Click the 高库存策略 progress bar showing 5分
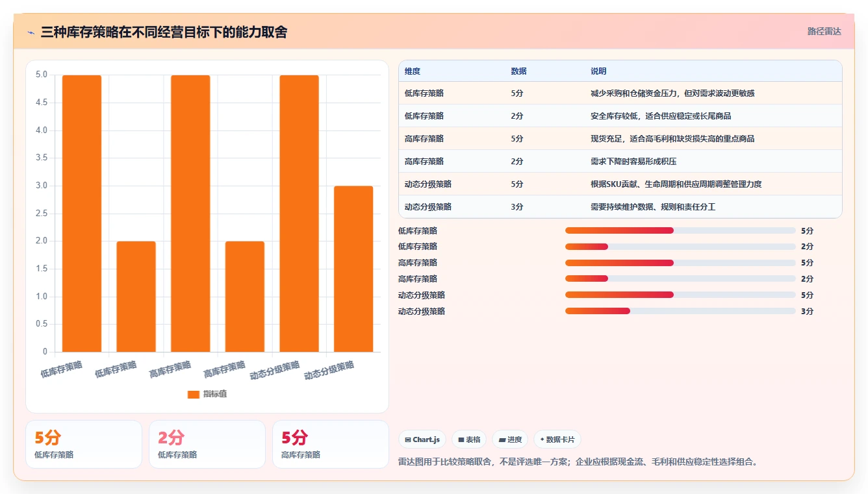The height and width of the screenshot is (494, 868). pos(680,263)
